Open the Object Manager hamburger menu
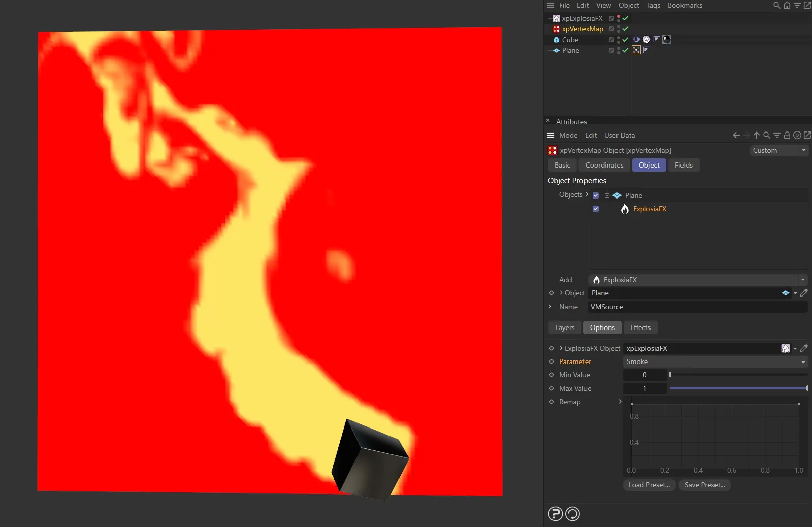This screenshot has height=527, width=812. pos(550,5)
